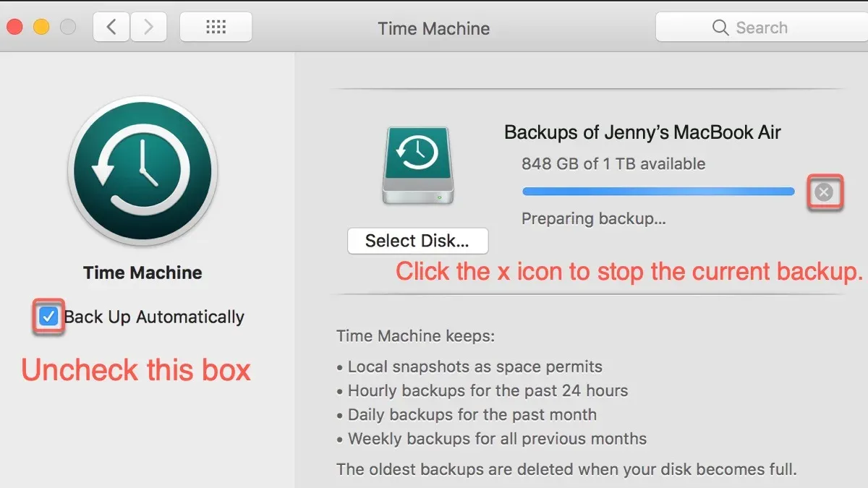This screenshot has width=868, height=488.
Task: Go forward with the right chevron button
Action: [148, 27]
